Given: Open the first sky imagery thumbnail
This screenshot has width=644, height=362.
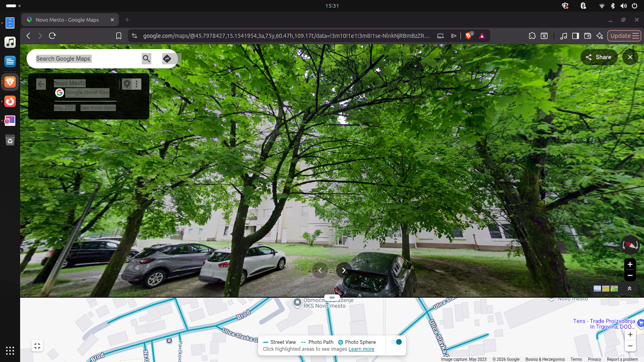Looking at the screenshot, I should (x=597, y=288).
